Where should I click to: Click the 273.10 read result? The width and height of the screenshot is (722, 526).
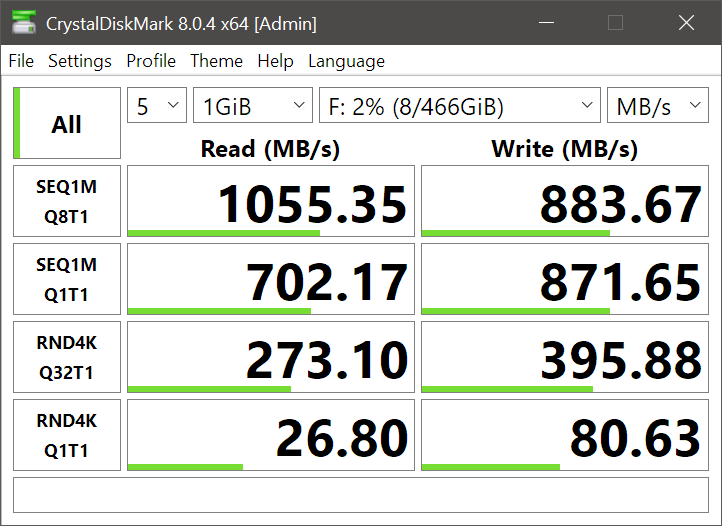pyautogui.click(x=271, y=357)
